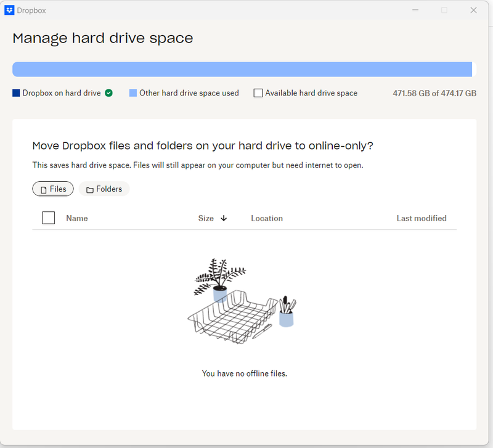Tick the select-all checkbox beside Name

point(49,218)
